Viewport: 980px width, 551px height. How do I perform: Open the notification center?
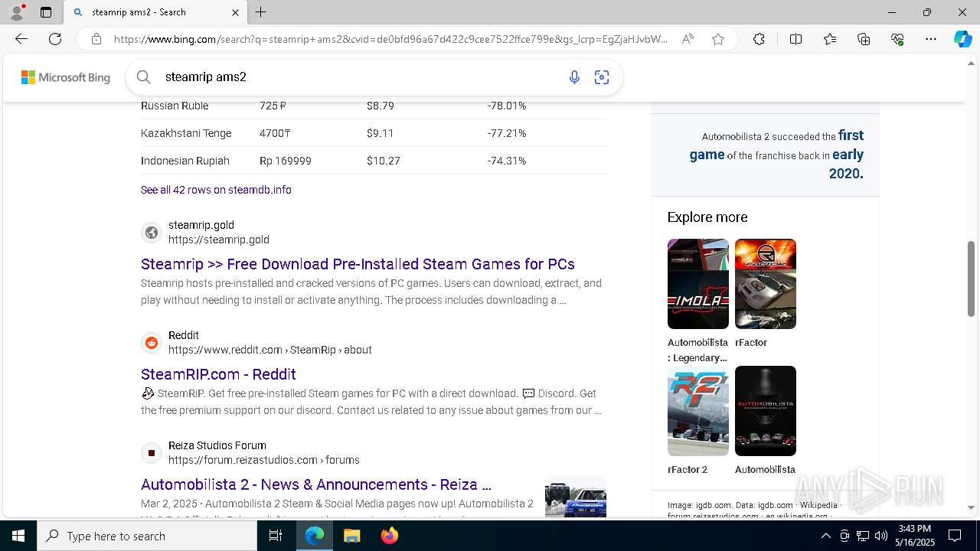(x=955, y=536)
